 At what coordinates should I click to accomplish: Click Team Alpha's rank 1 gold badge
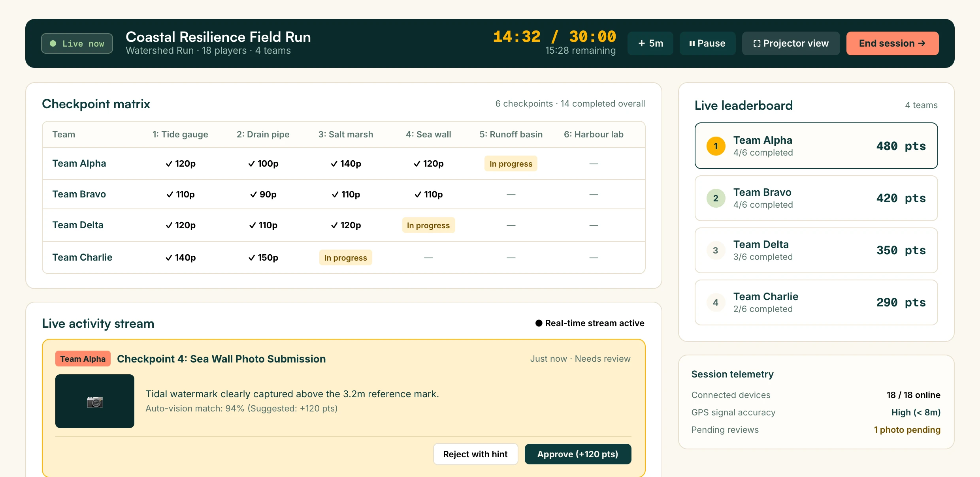click(716, 146)
